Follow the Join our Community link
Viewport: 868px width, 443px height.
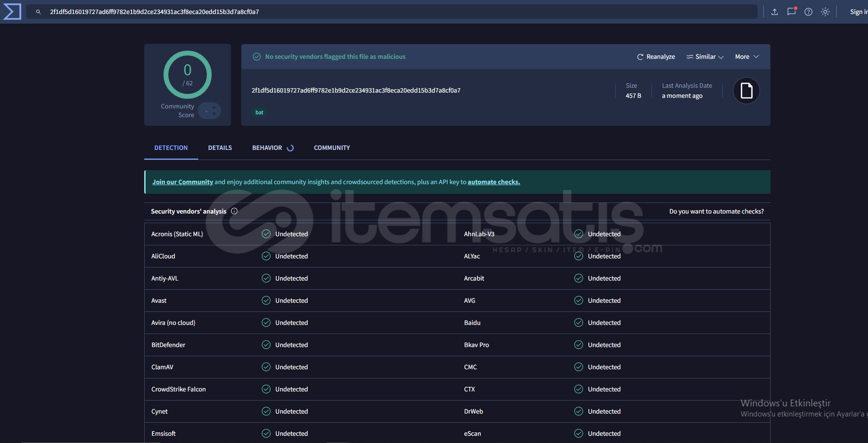click(183, 182)
